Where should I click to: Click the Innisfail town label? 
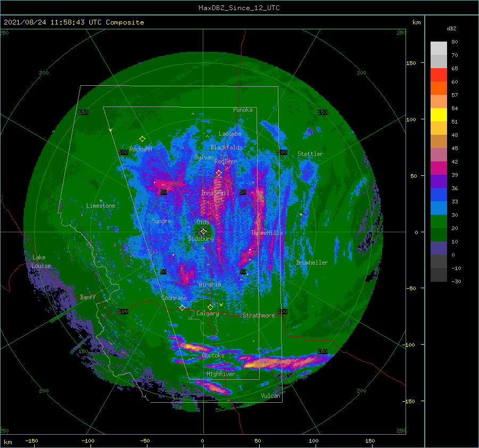point(215,193)
